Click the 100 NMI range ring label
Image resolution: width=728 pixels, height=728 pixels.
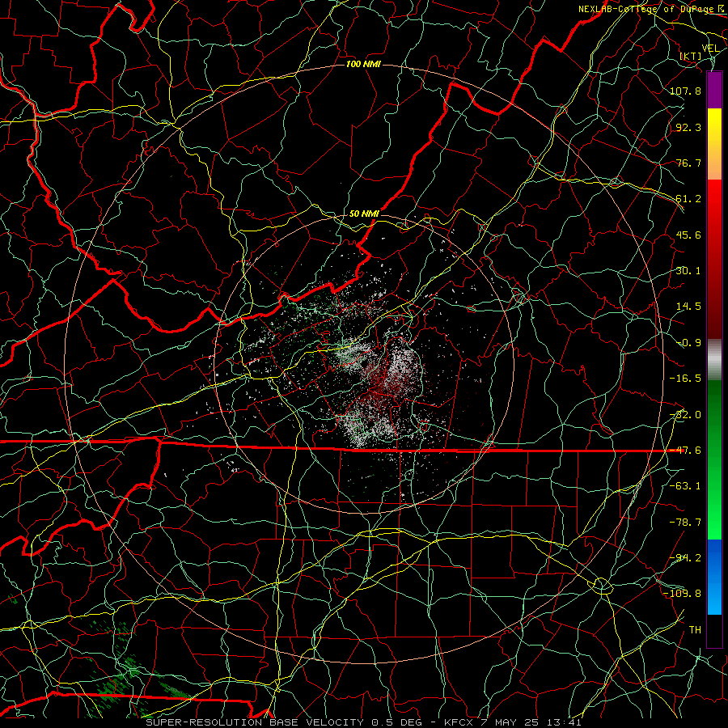(x=363, y=64)
